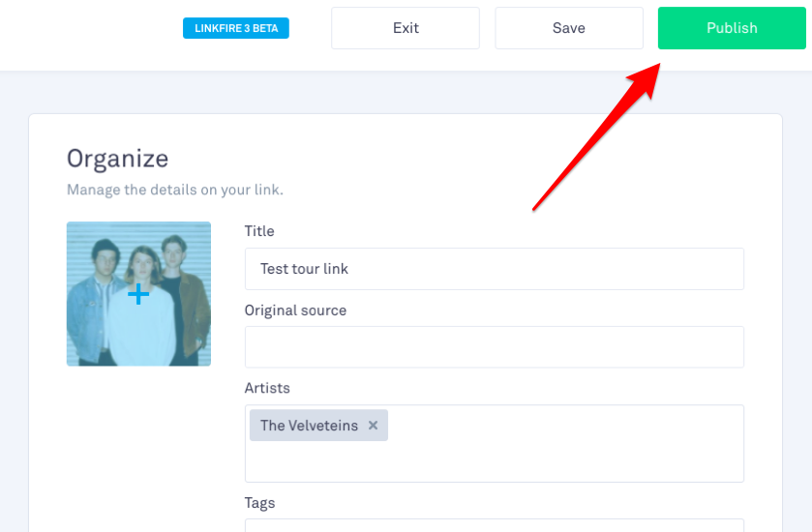Exit the link editor
This screenshot has height=532, width=812.
[x=406, y=28]
